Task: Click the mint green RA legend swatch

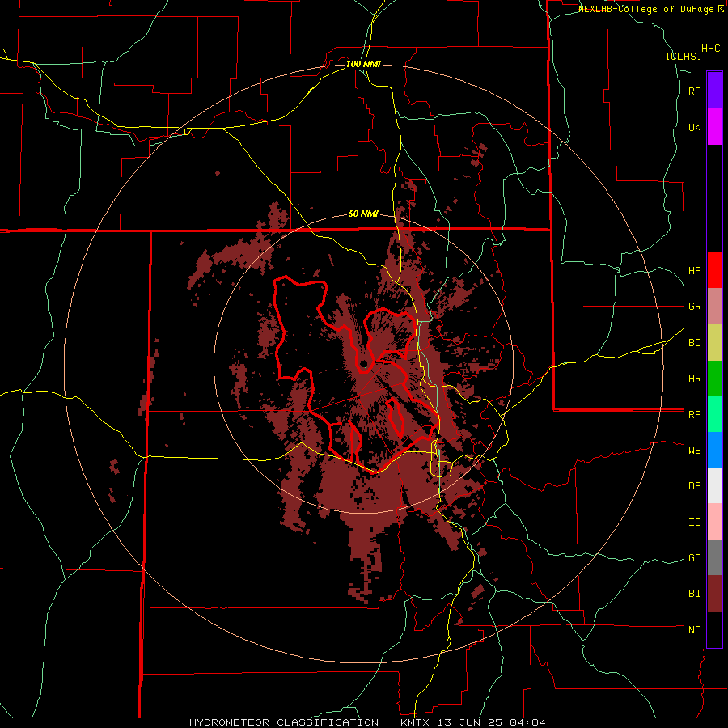Action: (714, 414)
